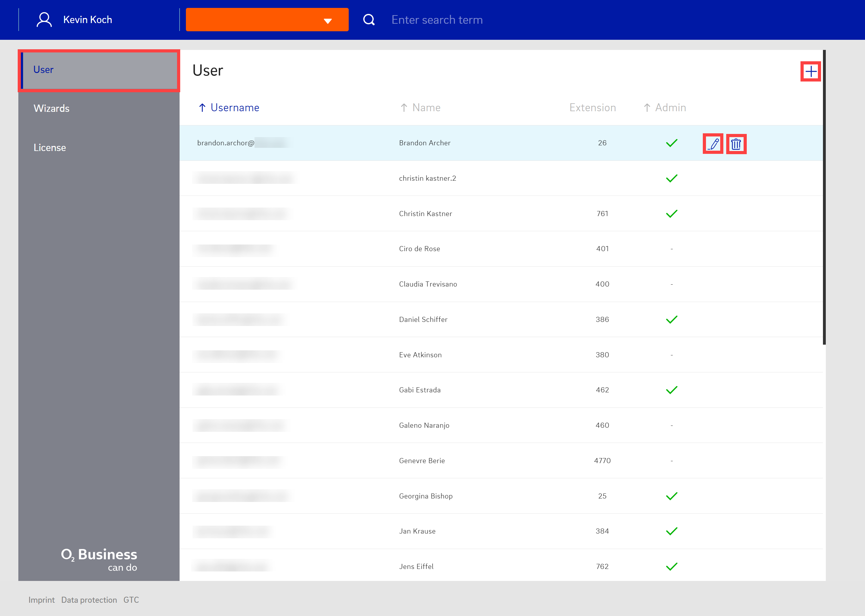Click admin checkmark for Gabi Estrada
Image resolution: width=865 pixels, height=616 pixels.
click(672, 390)
